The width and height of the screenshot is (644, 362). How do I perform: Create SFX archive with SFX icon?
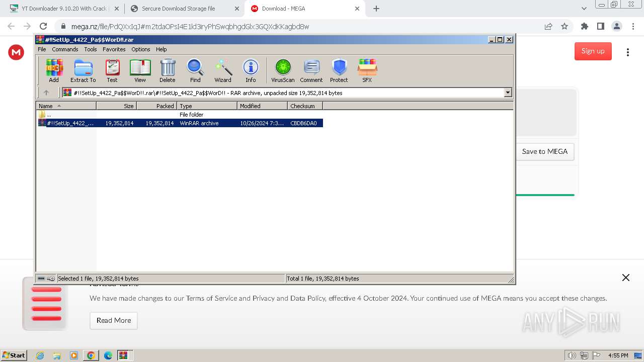pos(367,70)
